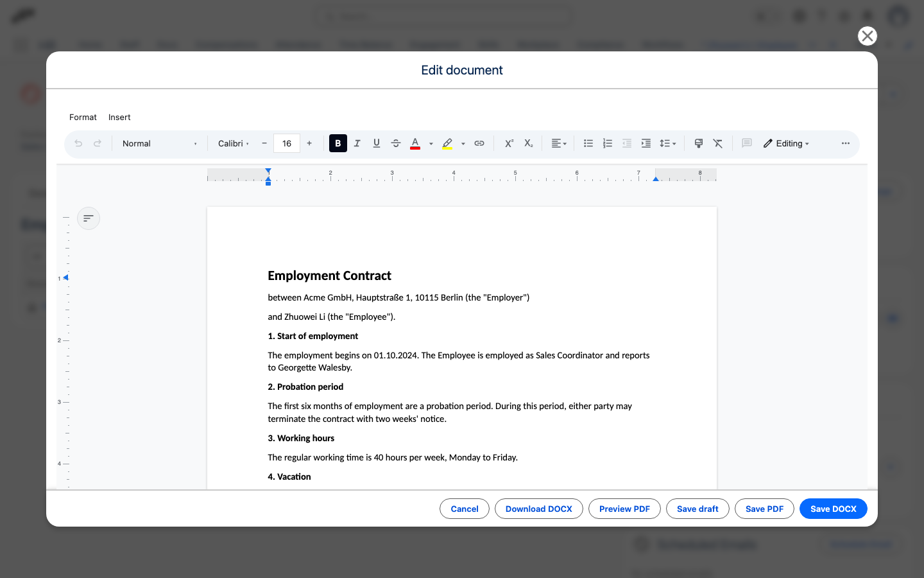Screen dimensions: 924x578
Task: Open the Normal paragraph style dropdown
Action: click(x=160, y=143)
